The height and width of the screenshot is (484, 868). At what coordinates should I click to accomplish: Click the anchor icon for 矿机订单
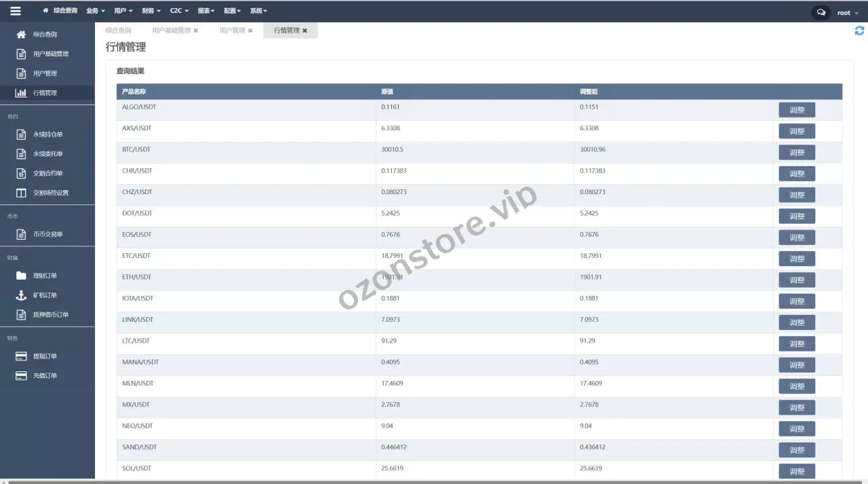click(21, 295)
